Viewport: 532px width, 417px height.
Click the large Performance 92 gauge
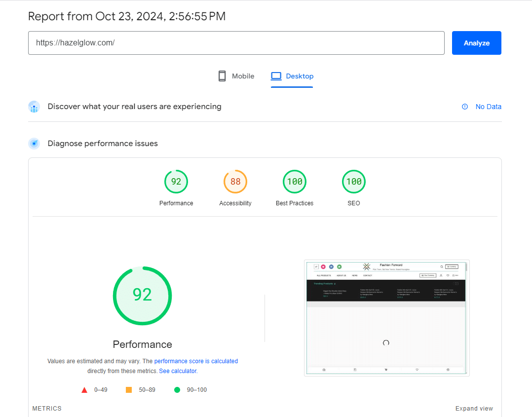click(143, 295)
